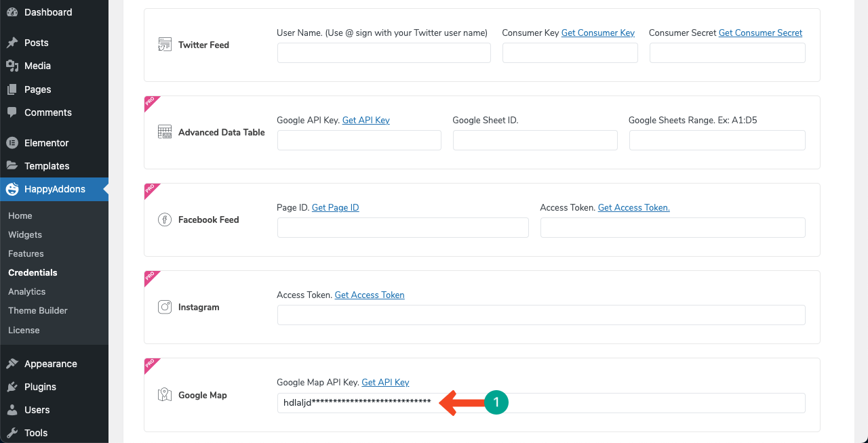The width and height of the screenshot is (868, 443).
Task: Click the Twitter Feed widget icon
Action: coord(165,45)
